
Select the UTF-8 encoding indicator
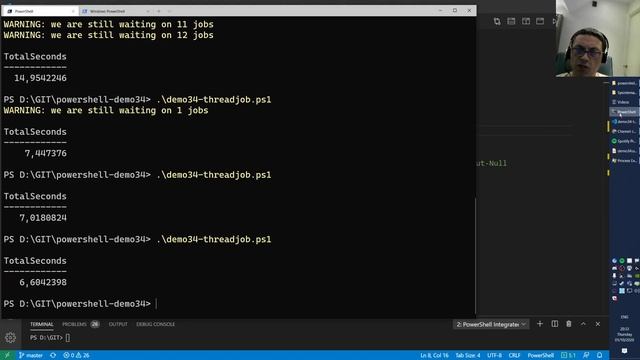[494, 355]
